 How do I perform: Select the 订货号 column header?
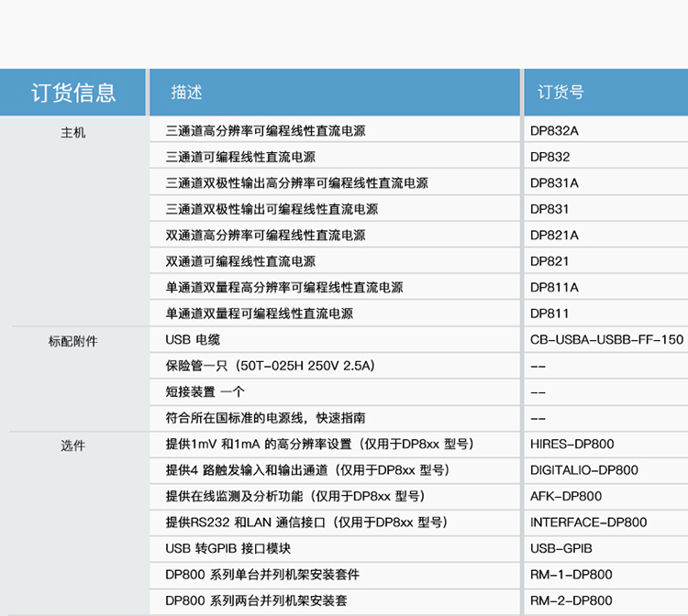560,93
